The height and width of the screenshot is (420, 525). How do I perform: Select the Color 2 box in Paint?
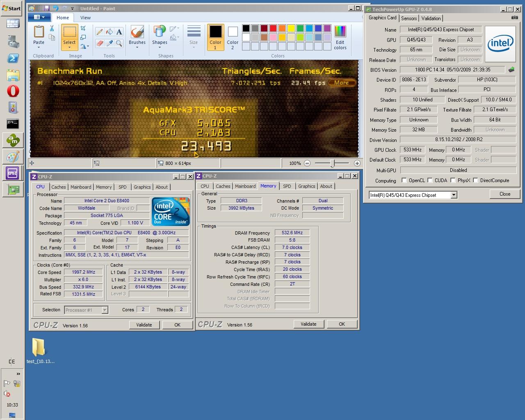tap(233, 37)
